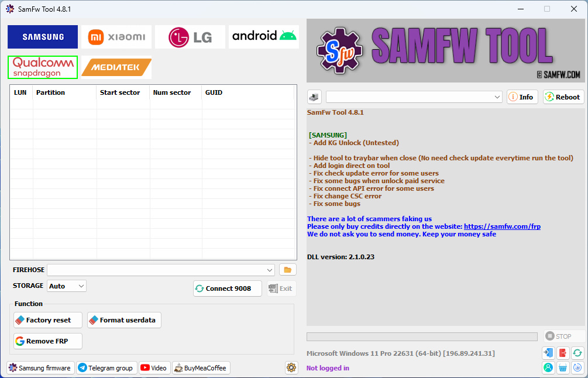Screen dimensions: 588x378
Task: Click the BuyMeaCoffee button
Action: 201,368
